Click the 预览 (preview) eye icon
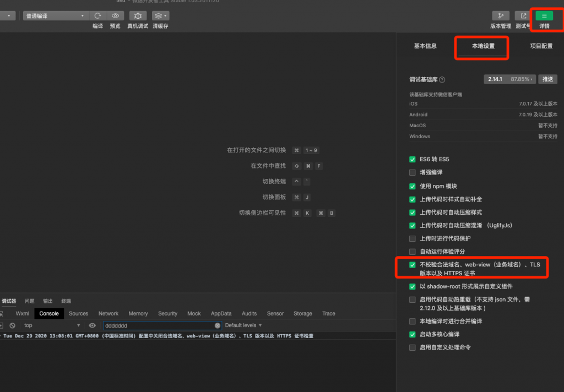The height and width of the screenshot is (392, 564). [x=115, y=16]
